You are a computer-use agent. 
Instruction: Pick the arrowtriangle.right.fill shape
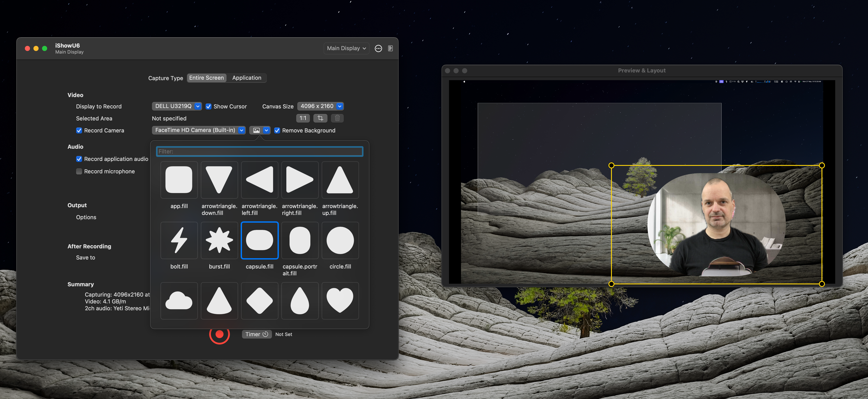pyautogui.click(x=300, y=180)
